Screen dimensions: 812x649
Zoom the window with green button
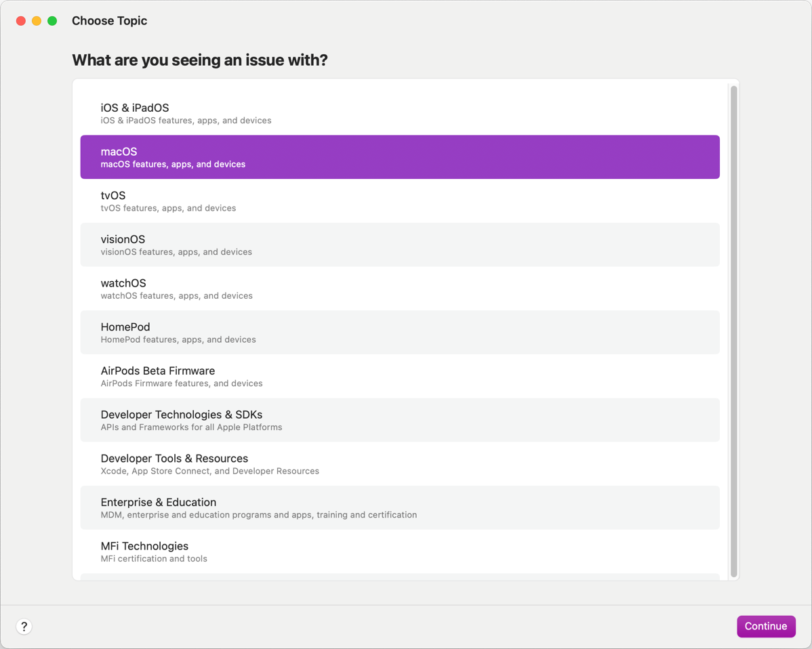tap(52, 21)
